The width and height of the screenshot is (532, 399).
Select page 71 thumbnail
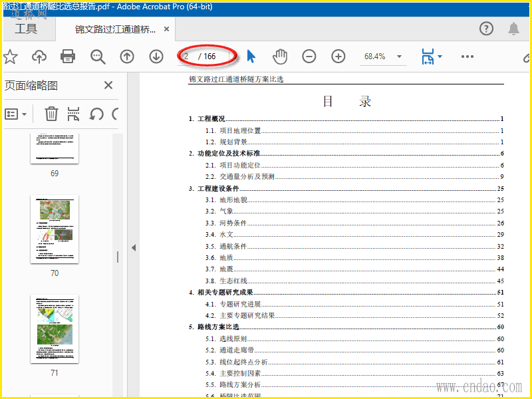pos(55,329)
